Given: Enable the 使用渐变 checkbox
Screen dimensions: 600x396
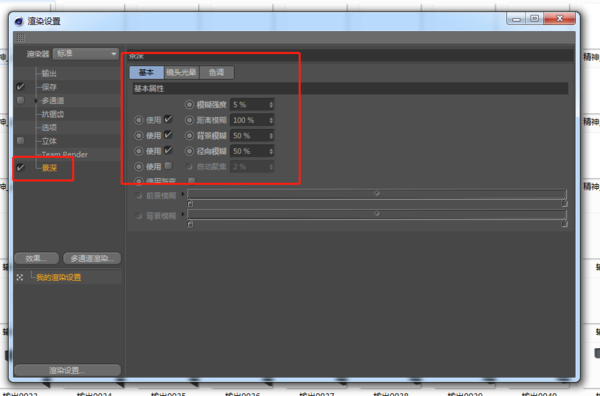Looking at the screenshot, I should click(x=192, y=180).
